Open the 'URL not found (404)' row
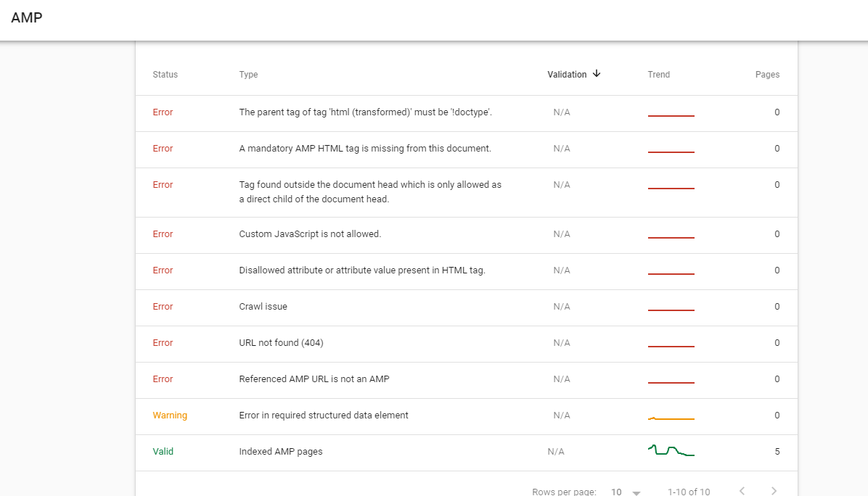Viewport: 868px width, 496px height. (281, 343)
